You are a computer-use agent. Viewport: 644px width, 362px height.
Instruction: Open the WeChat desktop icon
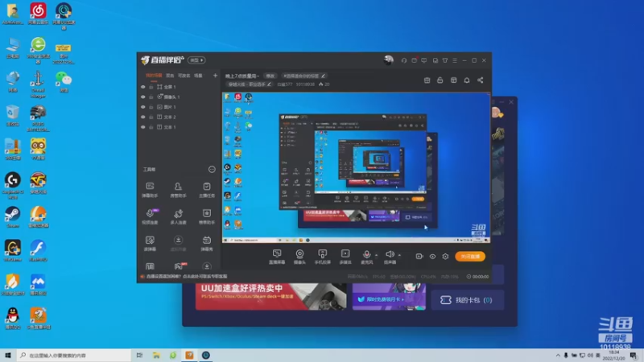pos(64,82)
